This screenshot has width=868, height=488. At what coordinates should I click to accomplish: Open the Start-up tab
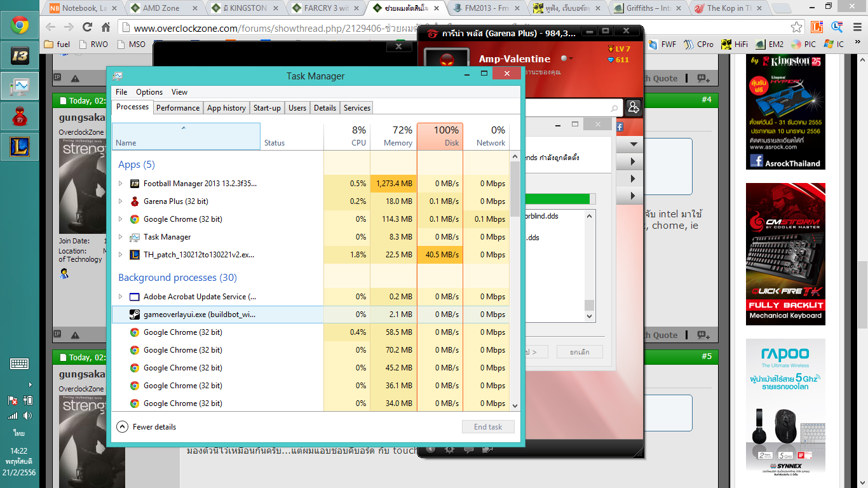point(267,108)
